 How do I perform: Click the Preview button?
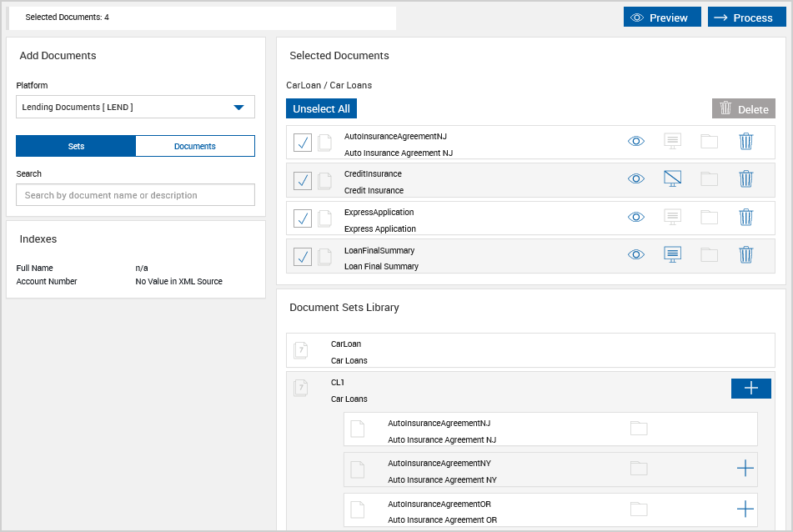662,18
